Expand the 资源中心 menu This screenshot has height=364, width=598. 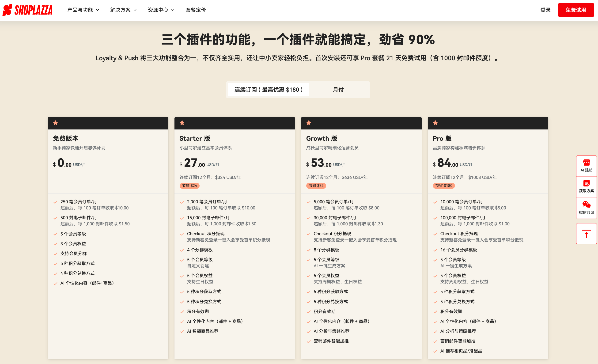[161, 10]
